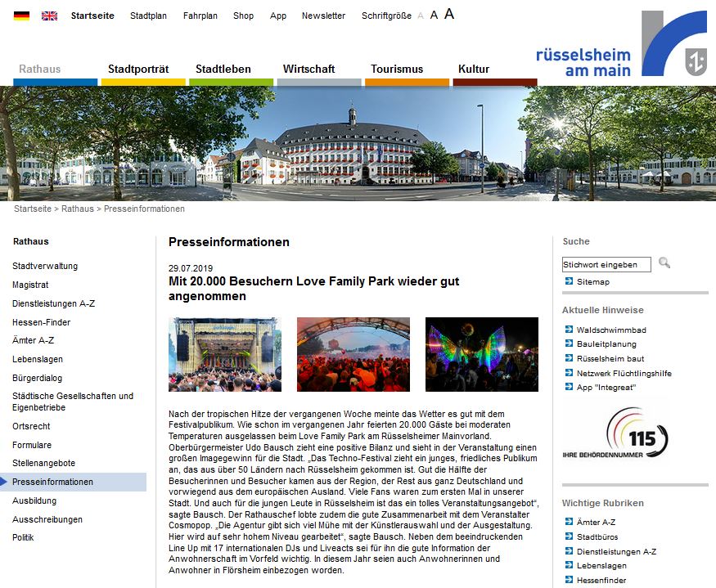Select the smallest font size A
This screenshot has width=716, height=588.
421,16
